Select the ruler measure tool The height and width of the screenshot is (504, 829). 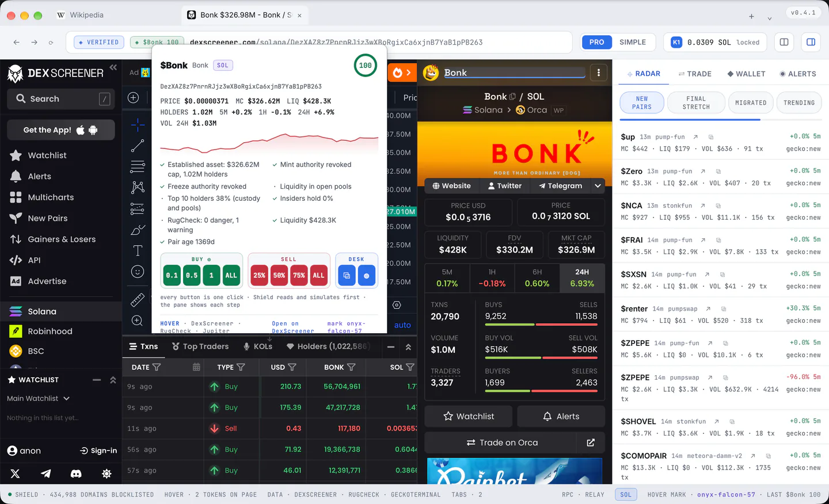click(x=138, y=299)
